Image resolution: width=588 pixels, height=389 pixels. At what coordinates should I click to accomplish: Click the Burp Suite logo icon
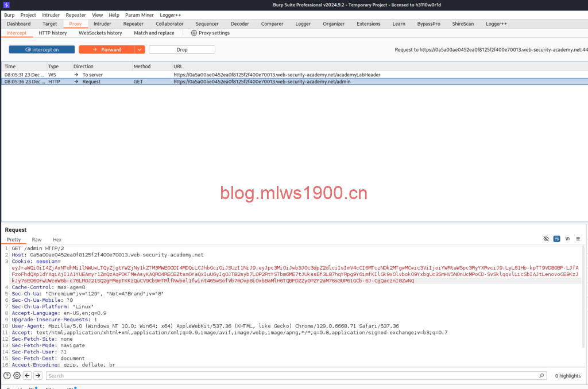pos(6,5)
